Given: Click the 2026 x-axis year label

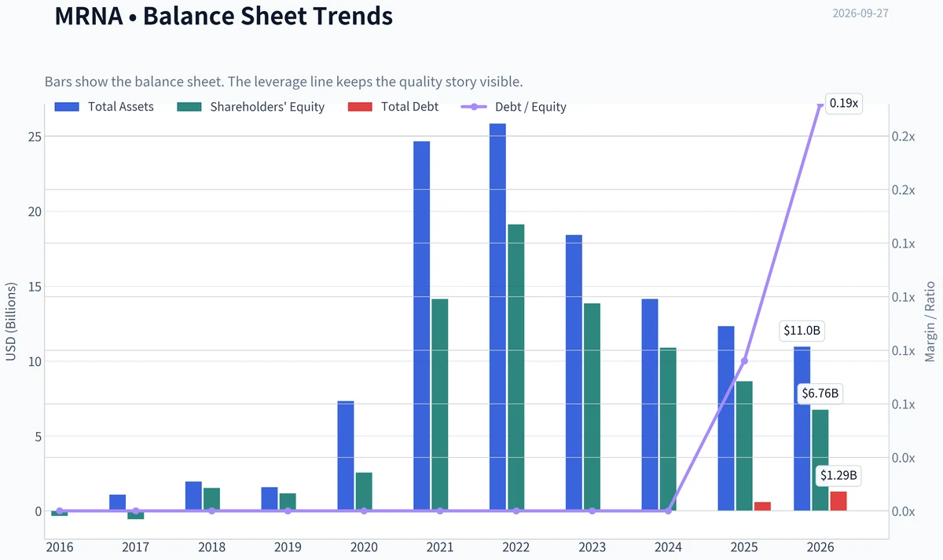Looking at the screenshot, I should [820, 547].
